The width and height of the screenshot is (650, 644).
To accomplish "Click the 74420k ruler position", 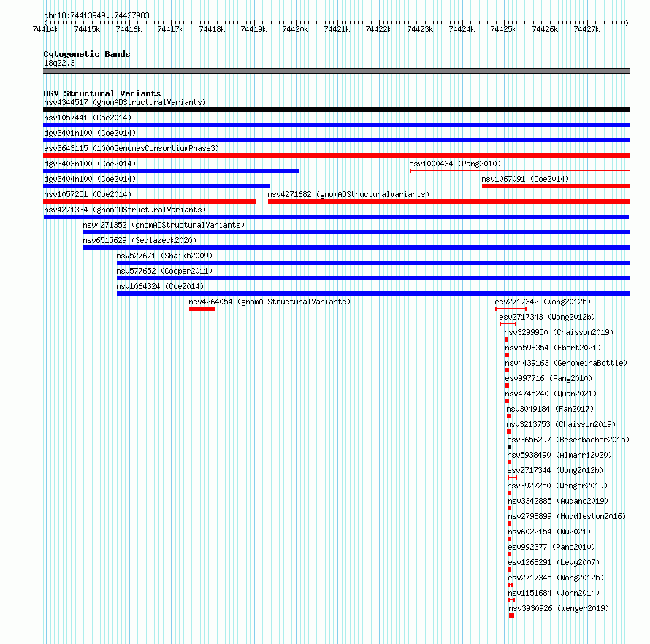I will [x=295, y=29].
